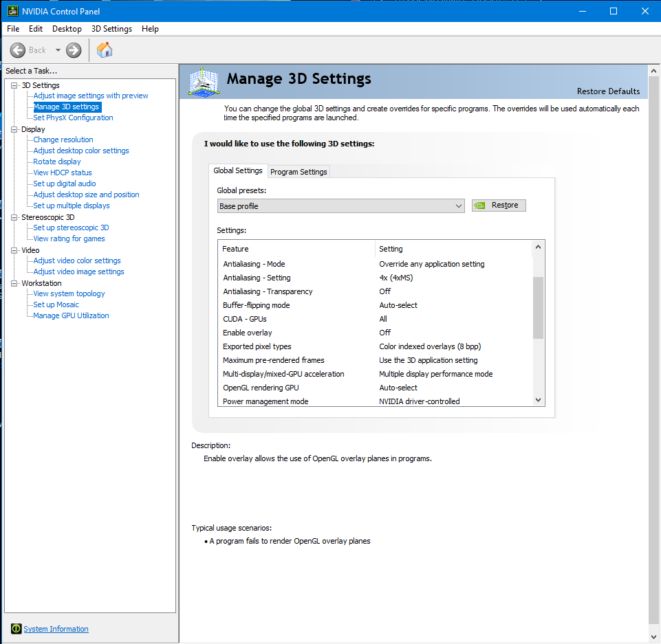Click the Override any application setting value

[x=432, y=264]
